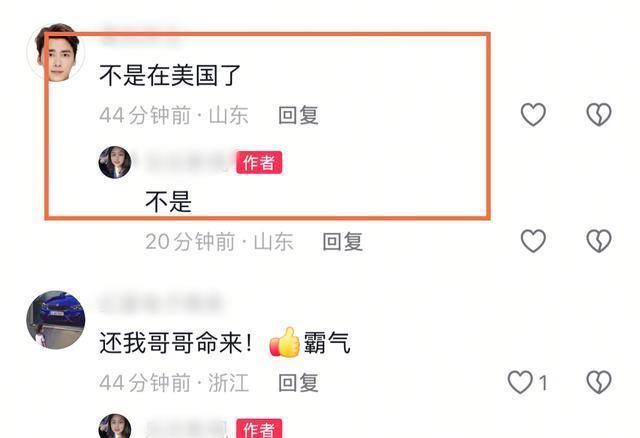This screenshot has height=438, width=640.
Task: Like the comment 不是在美国了
Action: click(x=533, y=114)
